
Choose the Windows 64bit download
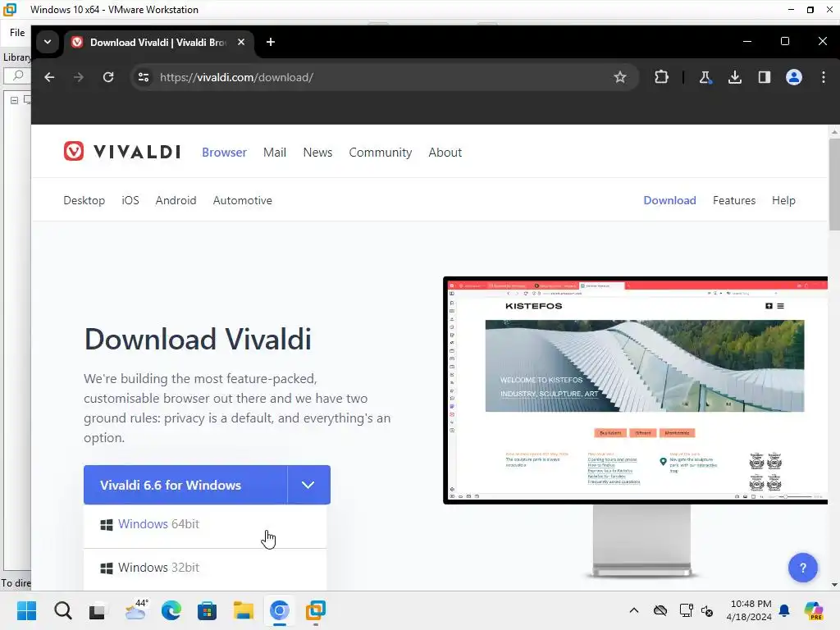click(204, 524)
